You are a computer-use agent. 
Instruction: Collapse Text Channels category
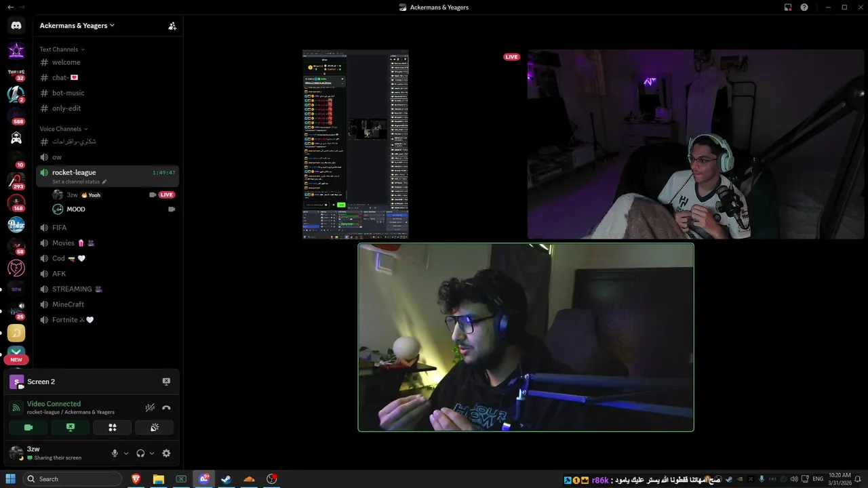coord(62,49)
